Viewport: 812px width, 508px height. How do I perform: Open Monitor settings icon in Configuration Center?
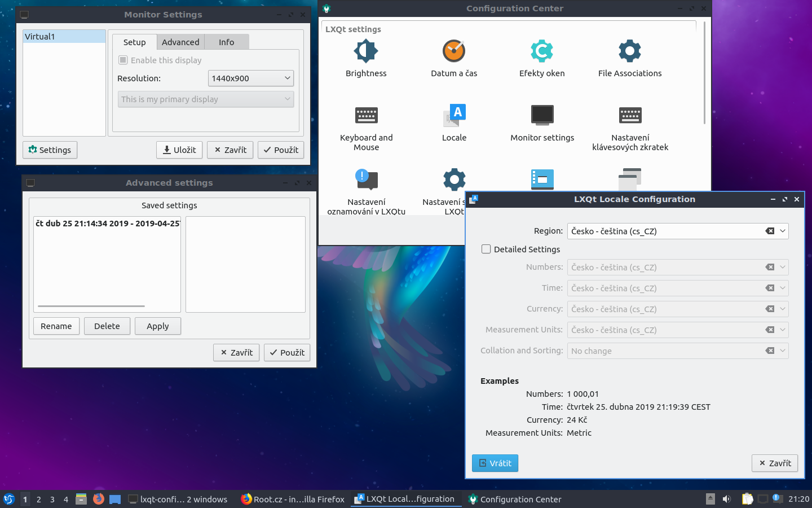point(542,116)
